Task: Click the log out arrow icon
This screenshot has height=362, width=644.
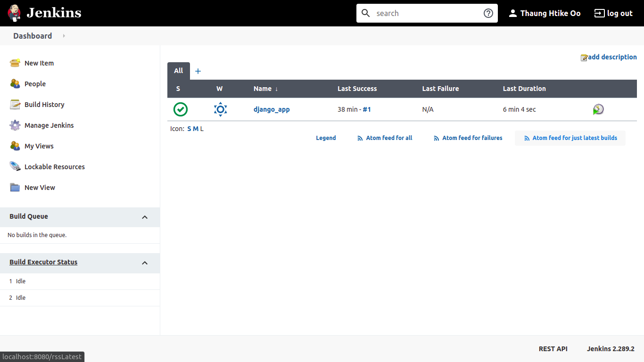Action: tap(599, 13)
